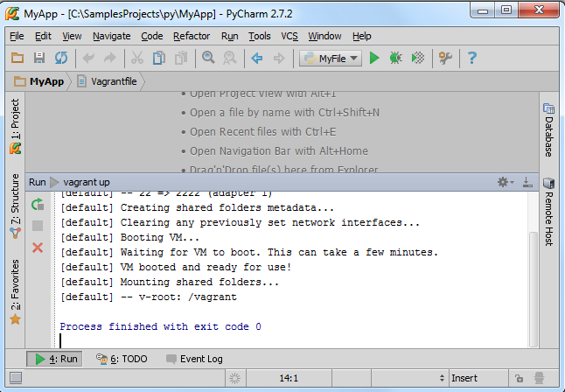Click the green Run MyFile button
This screenshot has height=392, width=565.
(374, 58)
